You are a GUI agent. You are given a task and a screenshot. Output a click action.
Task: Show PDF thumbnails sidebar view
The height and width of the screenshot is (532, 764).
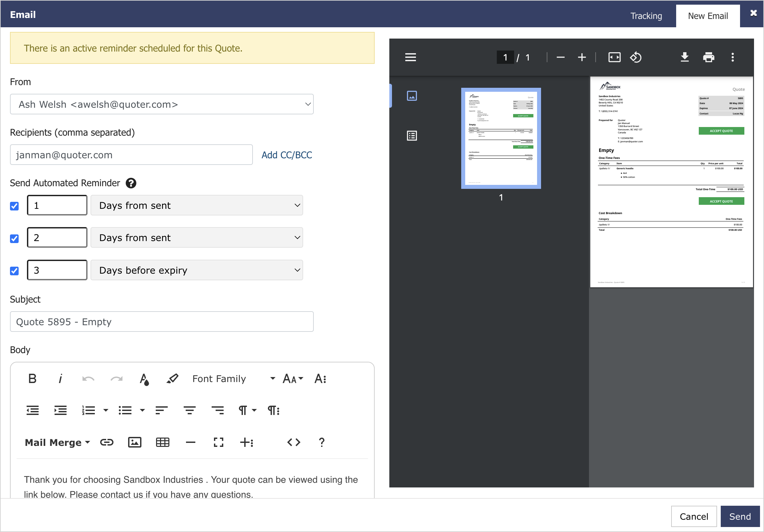point(412,96)
